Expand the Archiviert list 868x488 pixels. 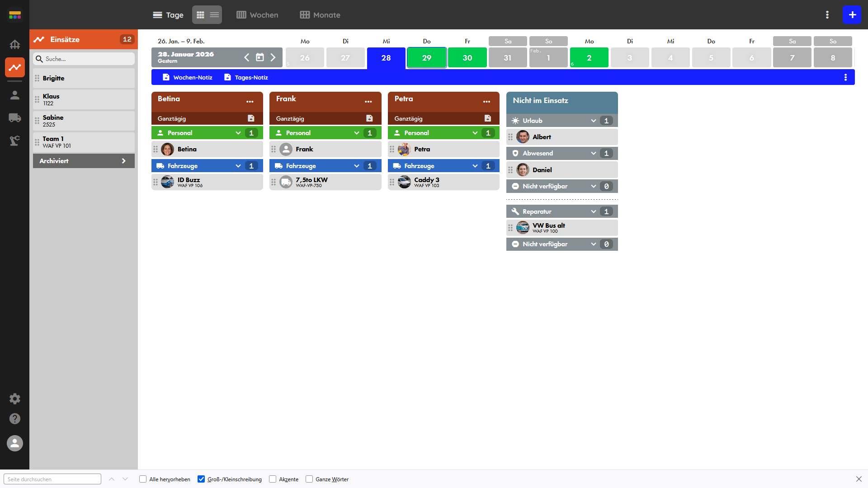click(84, 161)
